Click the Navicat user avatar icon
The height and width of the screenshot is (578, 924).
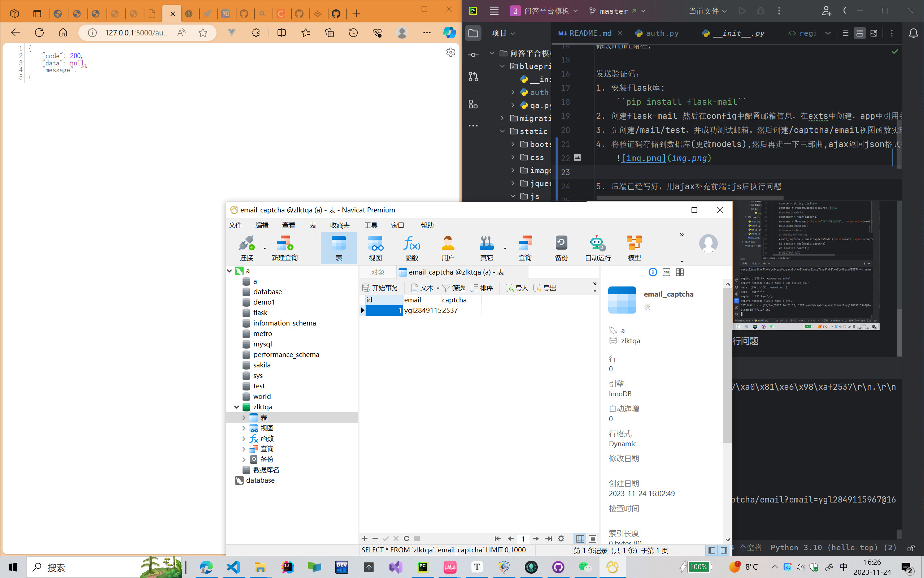(x=708, y=243)
